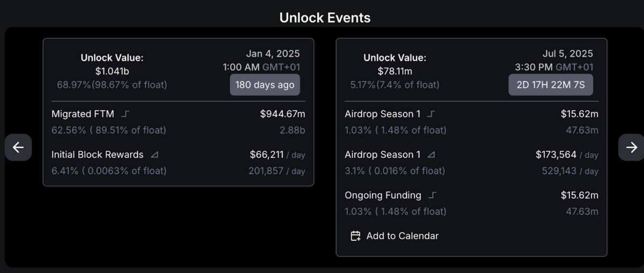Click the Jul 5, 2025 date
This screenshot has height=273, width=644.
(x=568, y=54)
